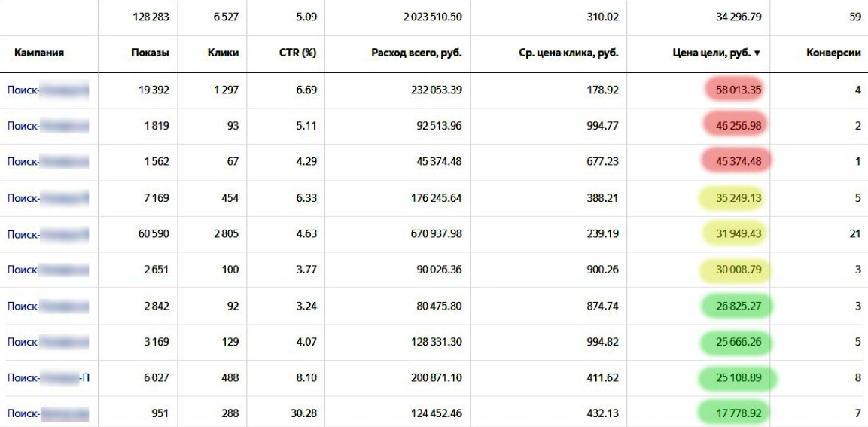This screenshot has height=427, width=868.
Task: Select the 670 937.98 spend cell
Action: point(428,234)
